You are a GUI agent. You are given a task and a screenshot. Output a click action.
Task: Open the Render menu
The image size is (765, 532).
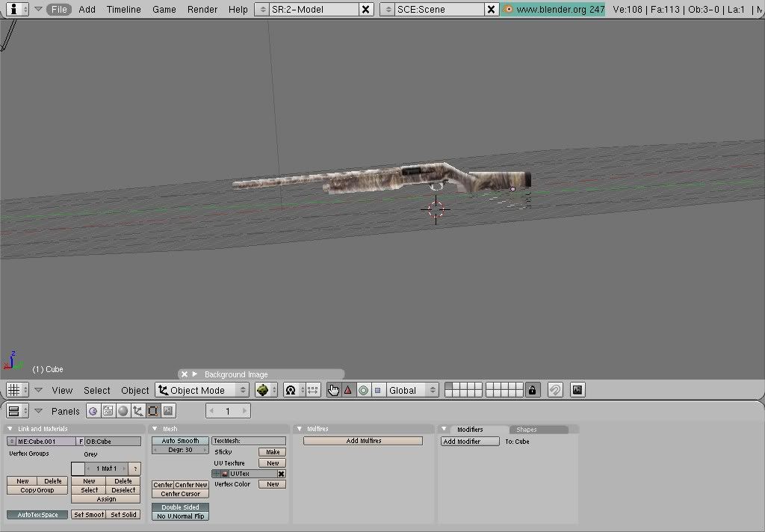202,9
